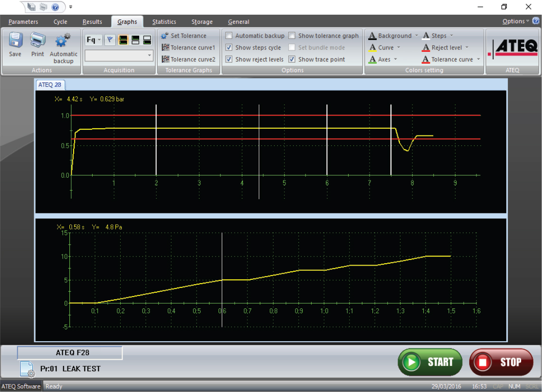Click the Set Tolerance icon

tap(165, 36)
